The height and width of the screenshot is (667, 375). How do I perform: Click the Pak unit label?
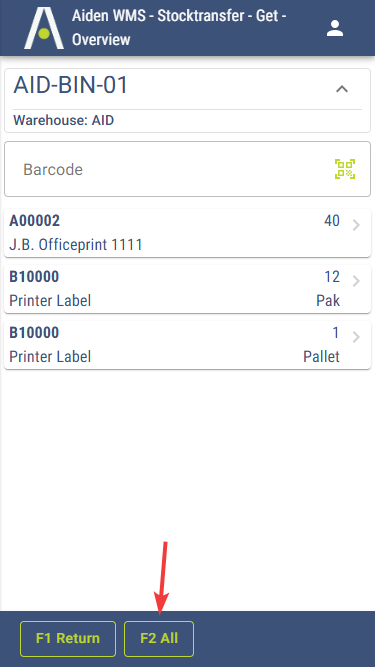(x=328, y=301)
